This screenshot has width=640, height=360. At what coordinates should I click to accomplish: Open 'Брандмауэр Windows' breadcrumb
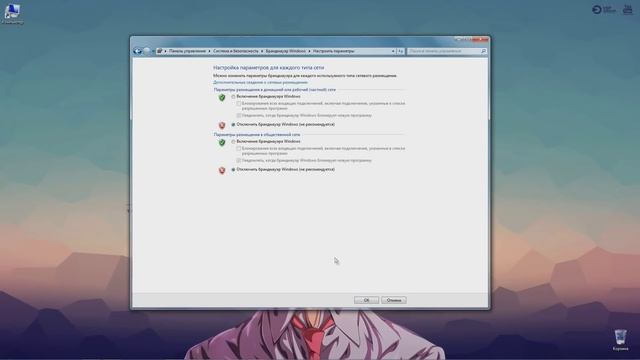tap(285, 51)
